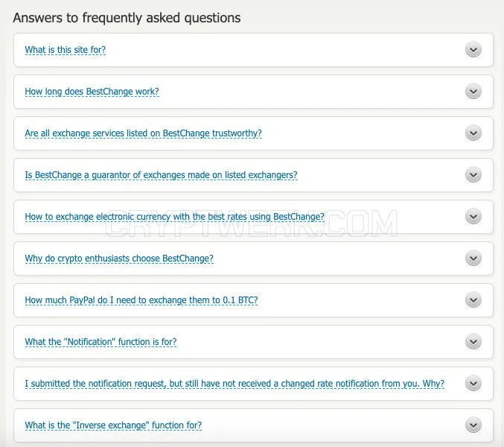Select "Are all exchange services listed" question link
The width and height of the screenshot is (504, 447).
click(144, 133)
